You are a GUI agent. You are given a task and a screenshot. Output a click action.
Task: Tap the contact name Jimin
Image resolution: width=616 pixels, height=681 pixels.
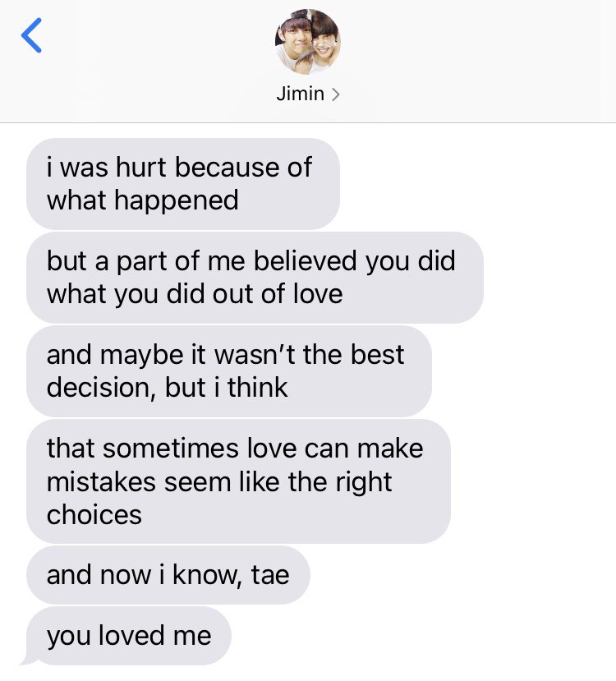point(301,94)
